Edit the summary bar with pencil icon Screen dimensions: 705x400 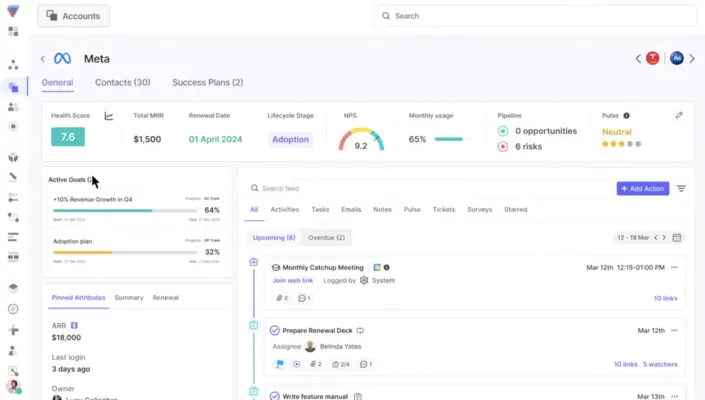click(x=679, y=116)
